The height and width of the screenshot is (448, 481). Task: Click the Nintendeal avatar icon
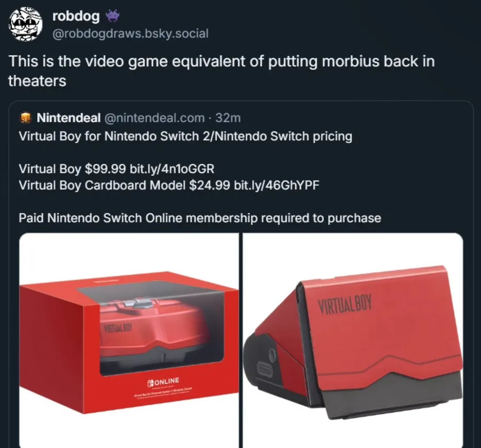(x=26, y=117)
